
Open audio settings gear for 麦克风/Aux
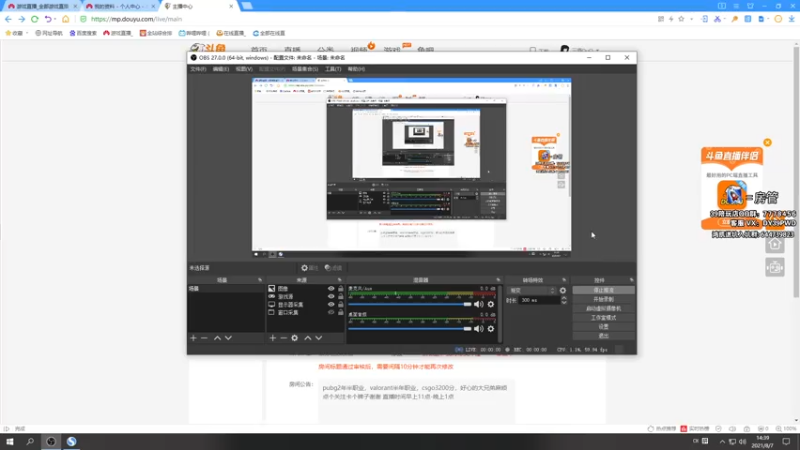(491, 304)
